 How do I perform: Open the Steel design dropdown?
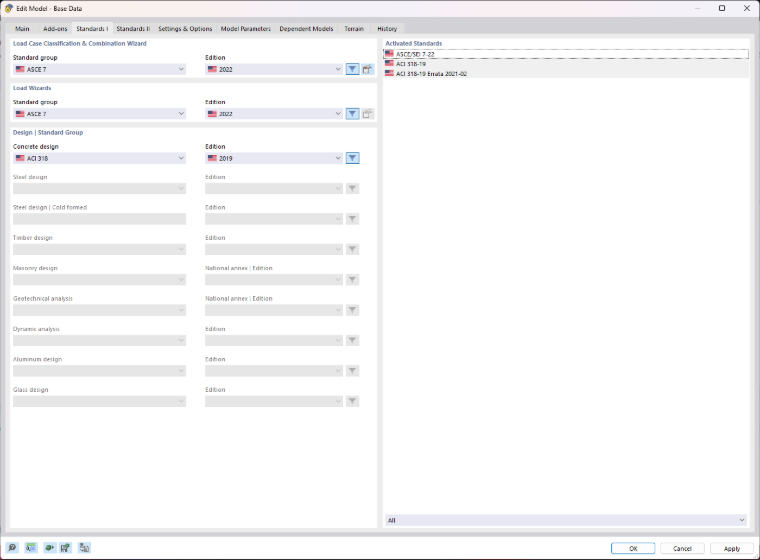tap(99, 189)
